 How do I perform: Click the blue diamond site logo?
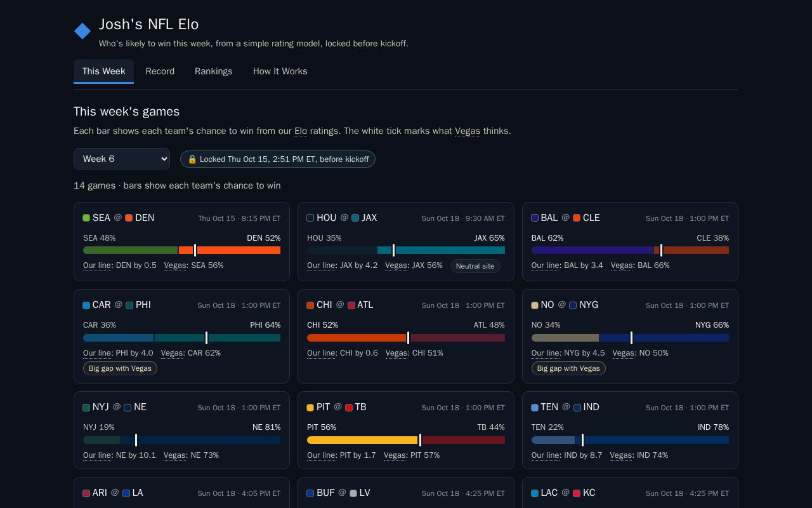pos(82,31)
